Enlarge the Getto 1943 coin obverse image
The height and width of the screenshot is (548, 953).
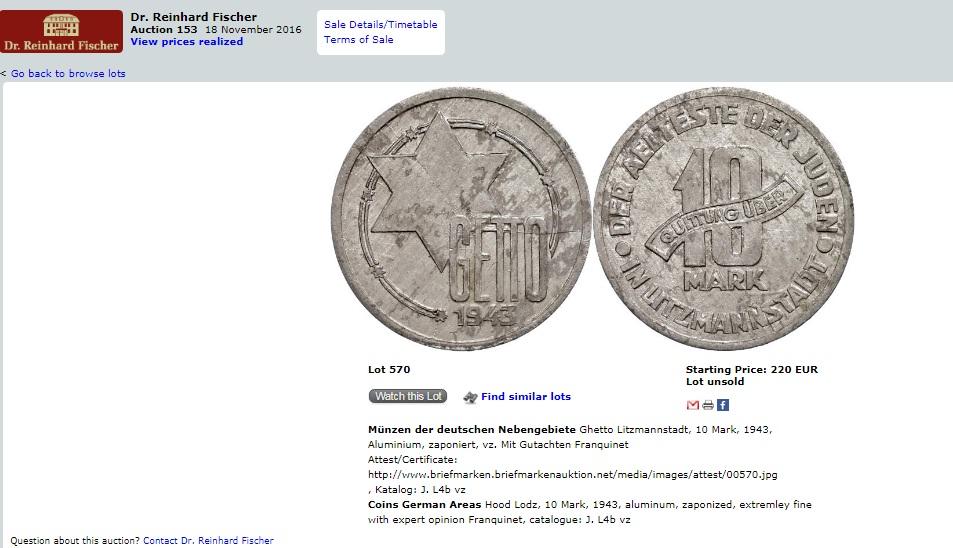point(461,219)
